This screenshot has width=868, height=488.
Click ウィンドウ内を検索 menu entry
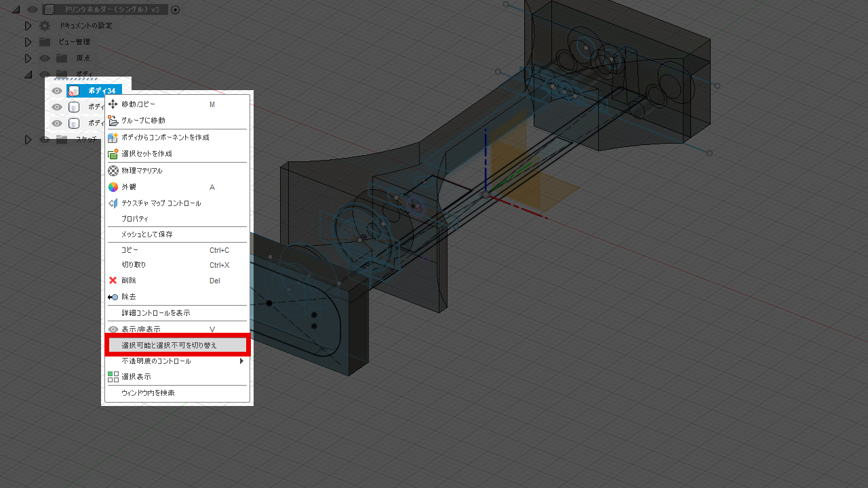148,393
